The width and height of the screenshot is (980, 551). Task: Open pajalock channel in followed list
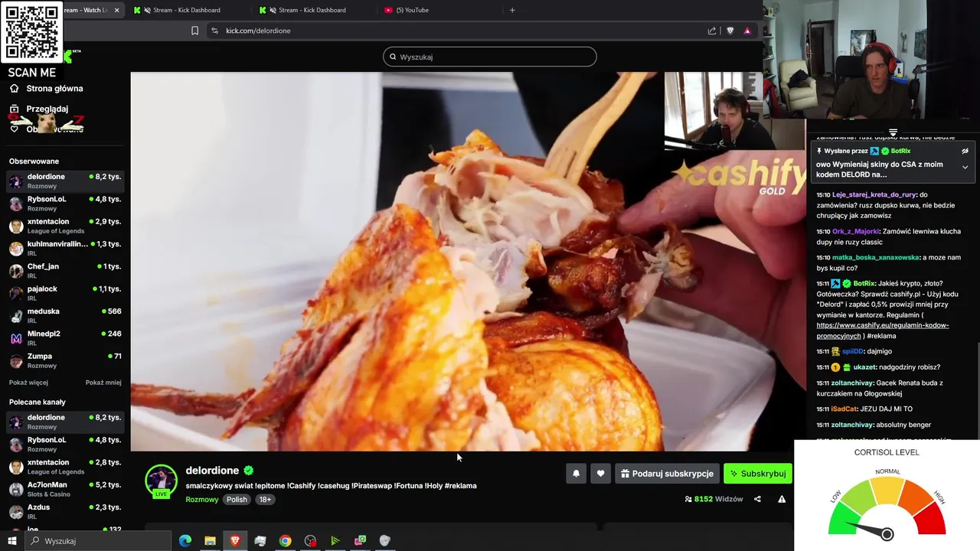click(x=65, y=293)
